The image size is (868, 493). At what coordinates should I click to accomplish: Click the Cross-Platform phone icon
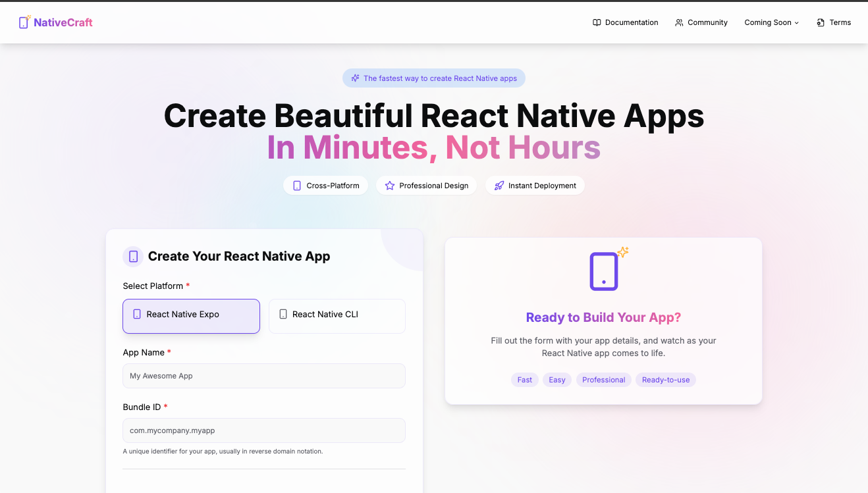point(297,186)
